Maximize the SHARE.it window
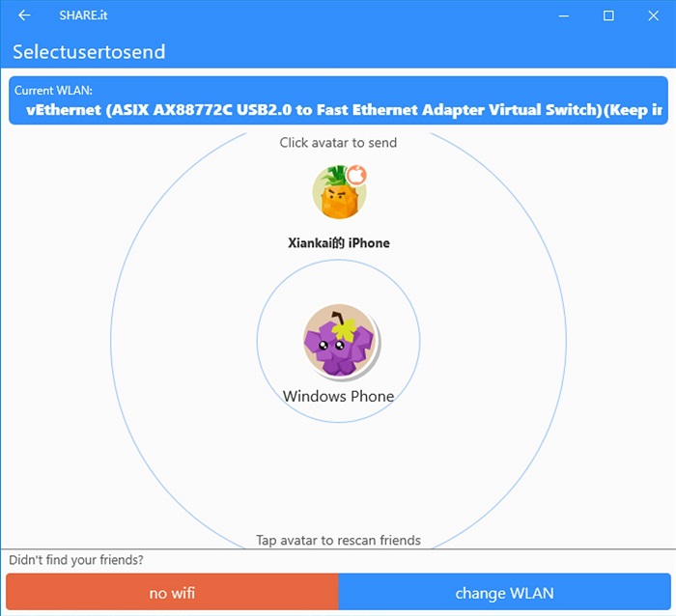The width and height of the screenshot is (676, 616). (x=608, y=16)
